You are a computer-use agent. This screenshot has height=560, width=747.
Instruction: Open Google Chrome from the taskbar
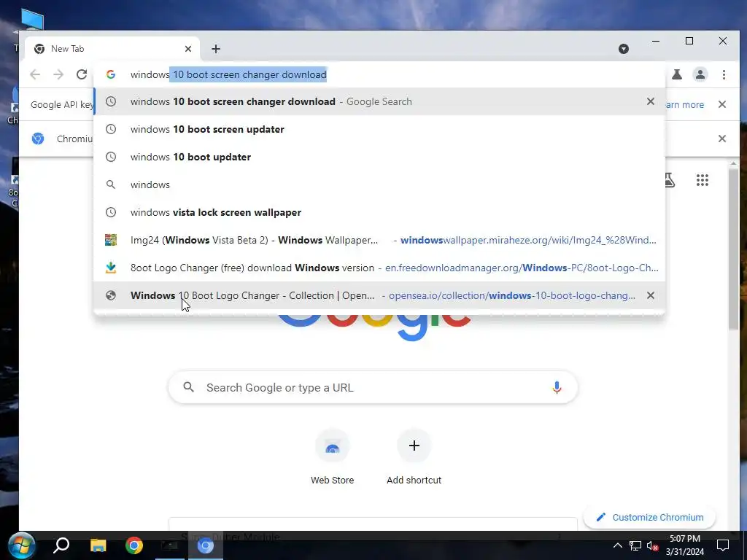point(134,545)
